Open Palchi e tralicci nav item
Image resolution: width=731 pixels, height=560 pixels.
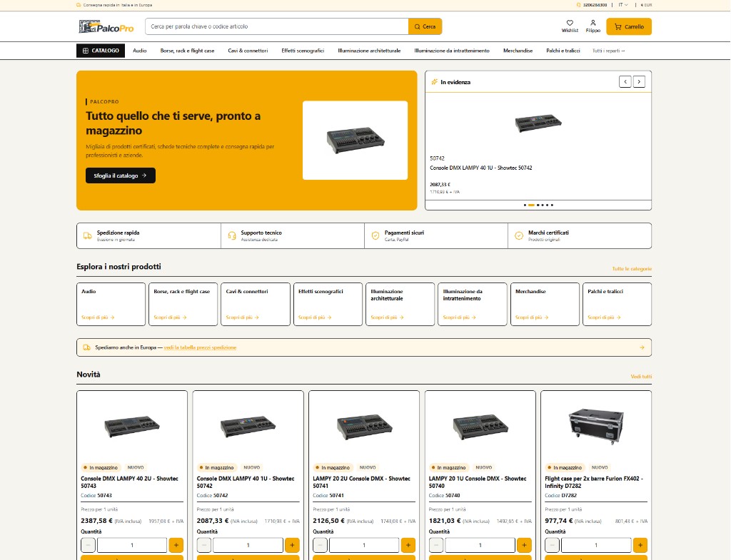(x=563, y=51)
